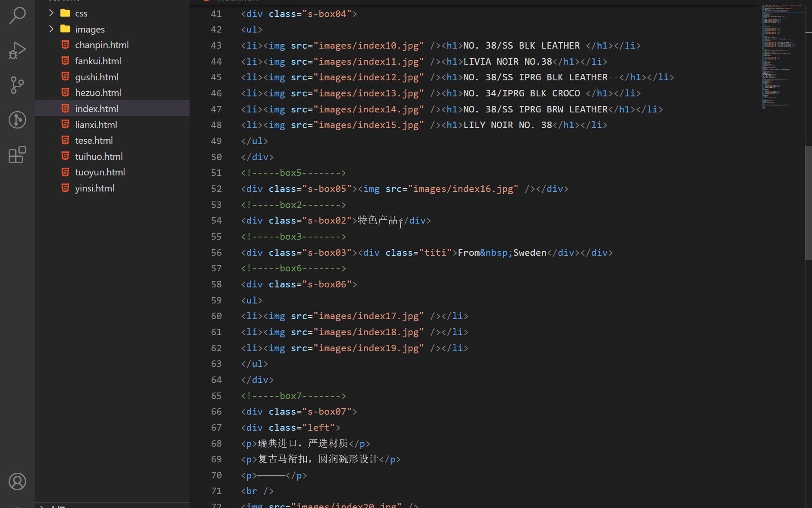812x508 pixels.
Task: Expand the images folder
Action: pyautogui.click(x=51, y=29)
